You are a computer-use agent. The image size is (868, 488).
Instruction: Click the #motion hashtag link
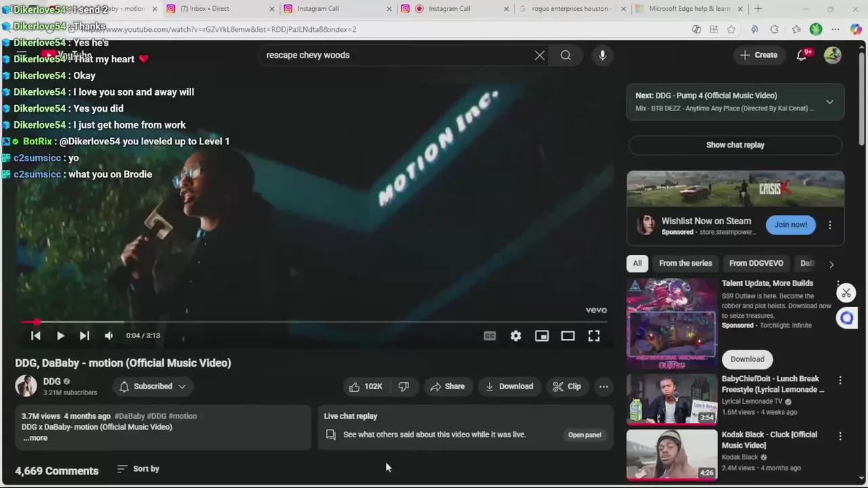pyautogui.click(x=182, y=416)
